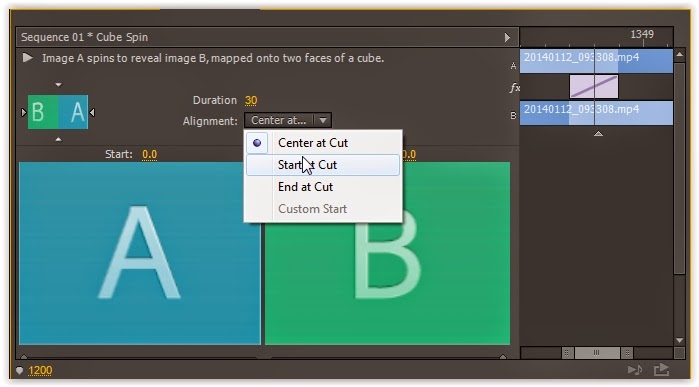Click the scroll-down arrow of the timeline scrollbar
699x387 pixels.
[x=679, y=340]
